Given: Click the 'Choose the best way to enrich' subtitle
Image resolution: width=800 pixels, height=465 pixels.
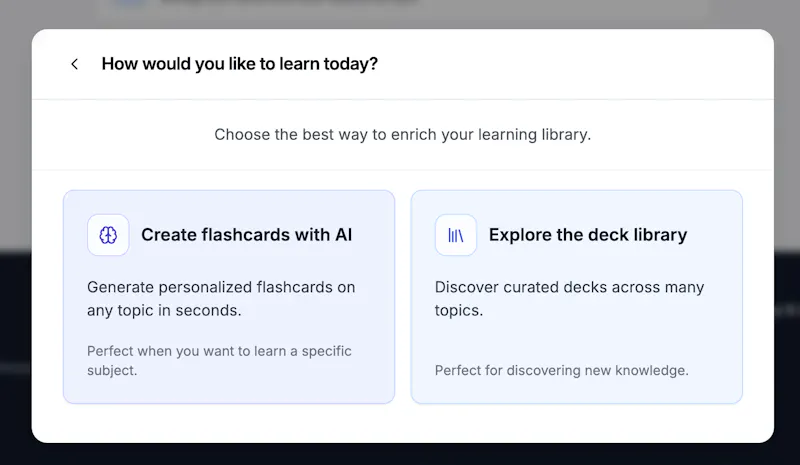Looking at the screenshot, I should (403, 134).
